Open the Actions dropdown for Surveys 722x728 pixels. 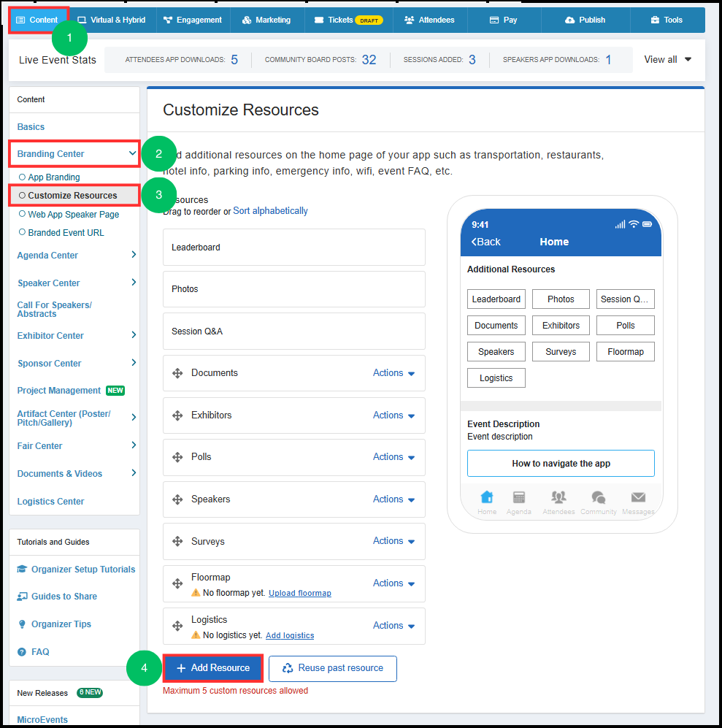[x=393, y=541]
